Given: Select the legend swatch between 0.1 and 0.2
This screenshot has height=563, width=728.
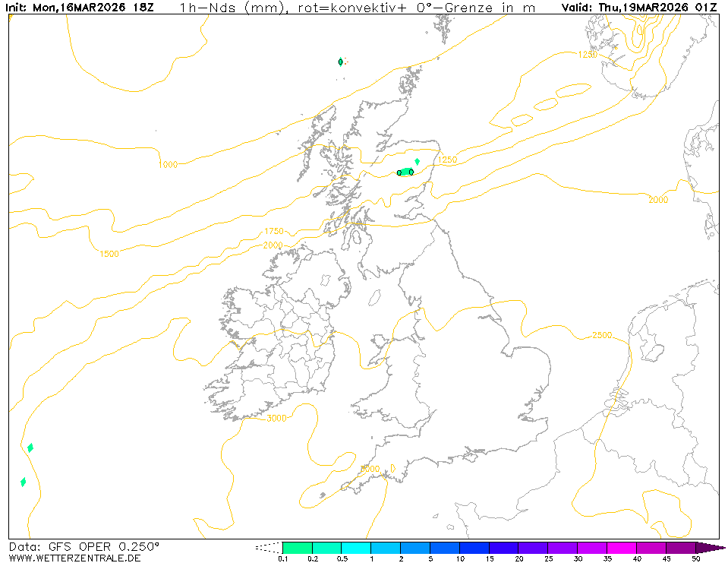Looking at the screenshot, I should point(297,548).
